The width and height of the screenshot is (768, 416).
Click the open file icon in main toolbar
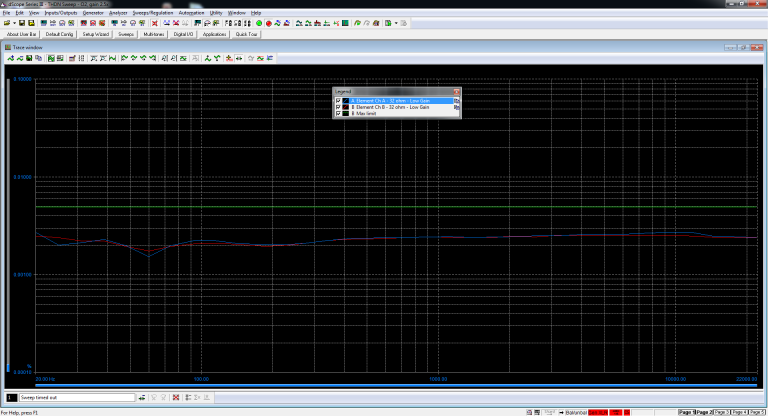click(x=7, y=22)
